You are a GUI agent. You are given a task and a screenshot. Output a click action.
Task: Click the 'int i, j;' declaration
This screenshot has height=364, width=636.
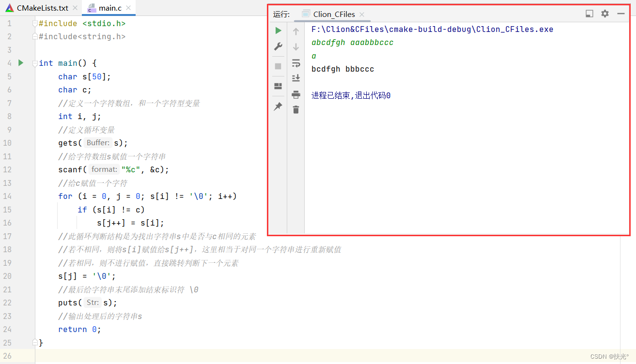tap(79, 116)
